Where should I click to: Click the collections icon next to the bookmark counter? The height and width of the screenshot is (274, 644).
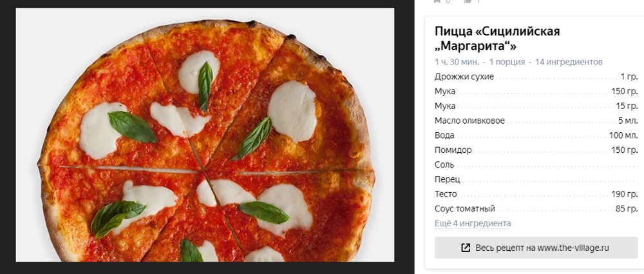tap(468, 1)
